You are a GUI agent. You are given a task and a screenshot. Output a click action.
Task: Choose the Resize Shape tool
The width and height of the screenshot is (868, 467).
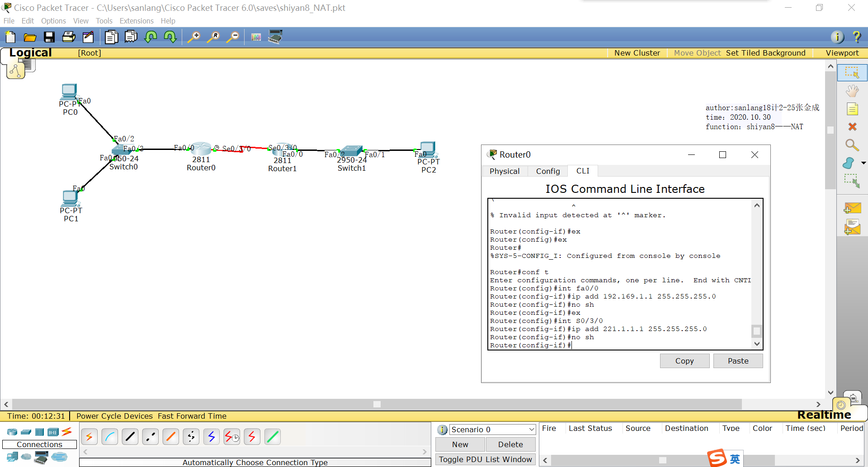point(852,181)
